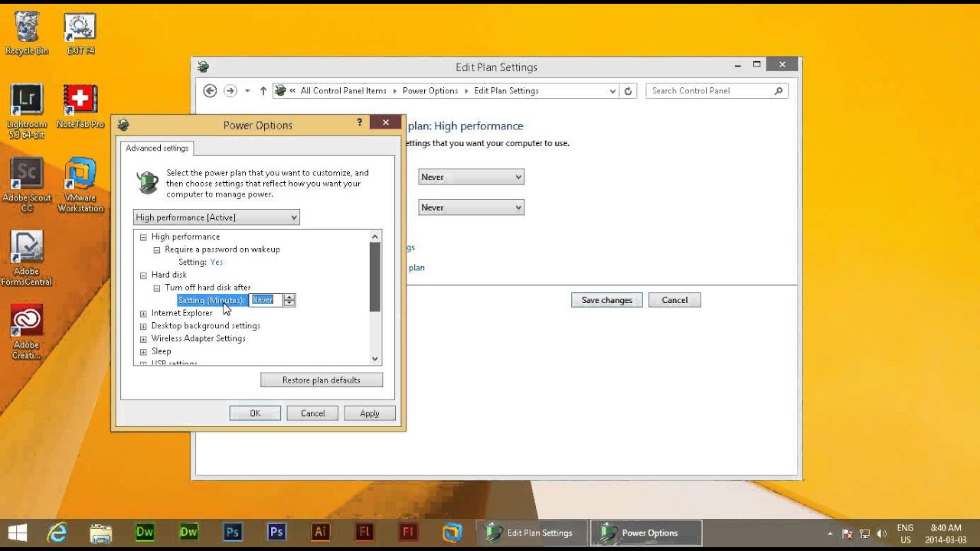Click the settings tree scroll up arrow
Viewport: 980px width, 551px height.
point(375,236)
